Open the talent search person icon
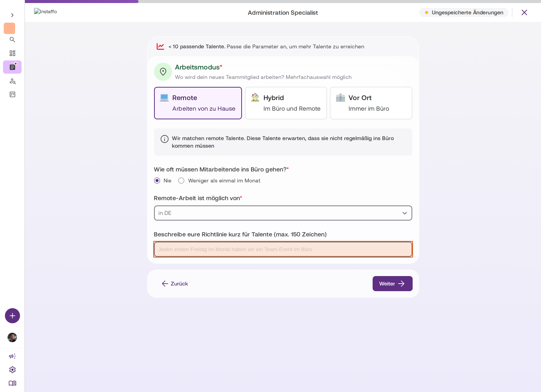This screenshot has width=541, height=392. [12, 81]
